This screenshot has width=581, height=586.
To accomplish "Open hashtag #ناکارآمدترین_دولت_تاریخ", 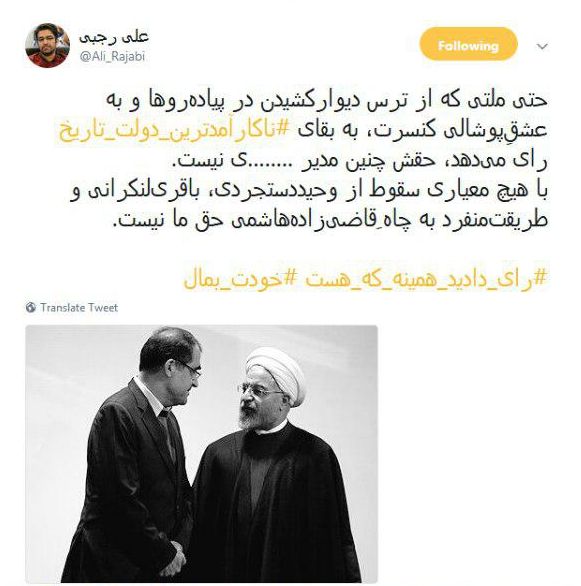I will (x=174, y=130).
